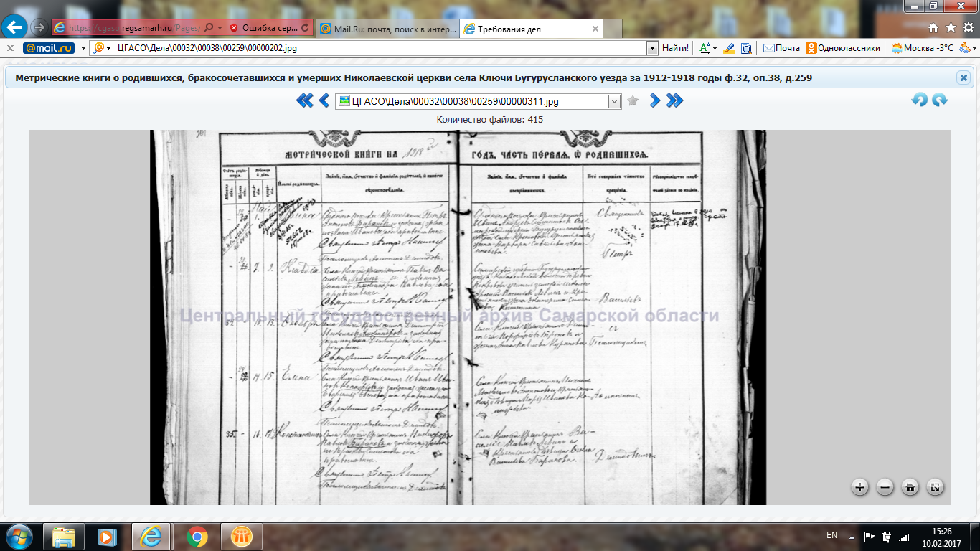The image size is (980, 551).
Task: Zoom in on the document image
Action: point(859,488)
